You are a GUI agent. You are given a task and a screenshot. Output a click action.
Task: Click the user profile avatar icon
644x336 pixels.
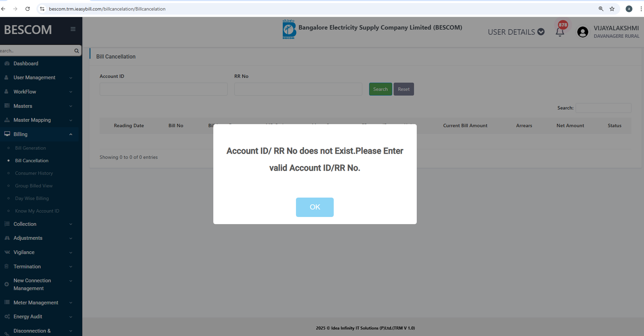tap(583, 32)
